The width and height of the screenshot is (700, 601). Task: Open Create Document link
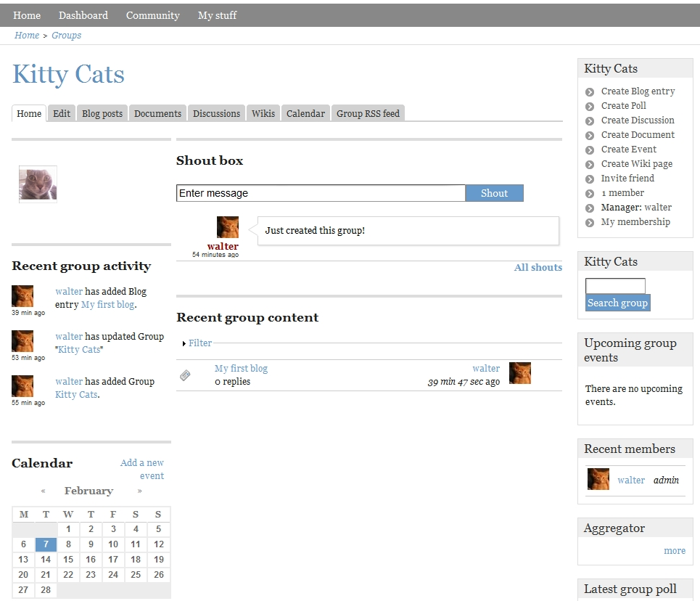click(x=638, y=134)
